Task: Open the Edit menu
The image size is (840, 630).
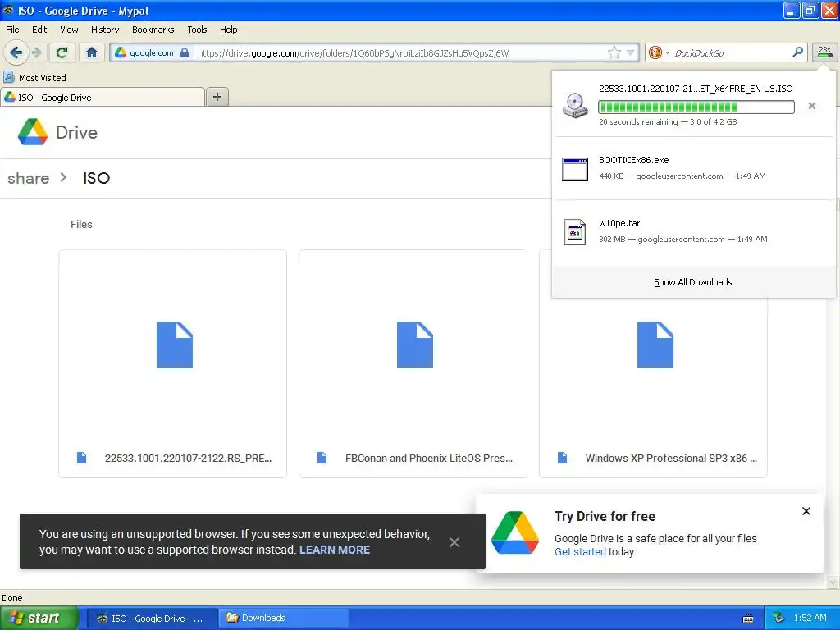Action: tap(39, 30)
